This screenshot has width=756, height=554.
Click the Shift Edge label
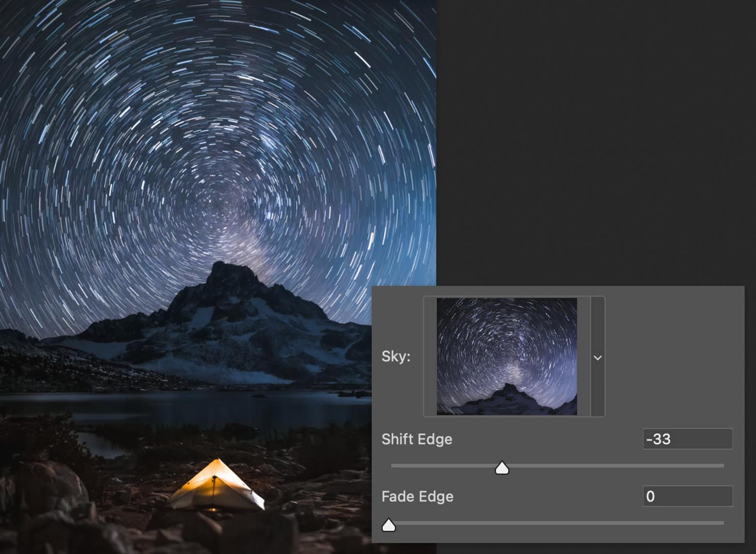tap(416, 439)
